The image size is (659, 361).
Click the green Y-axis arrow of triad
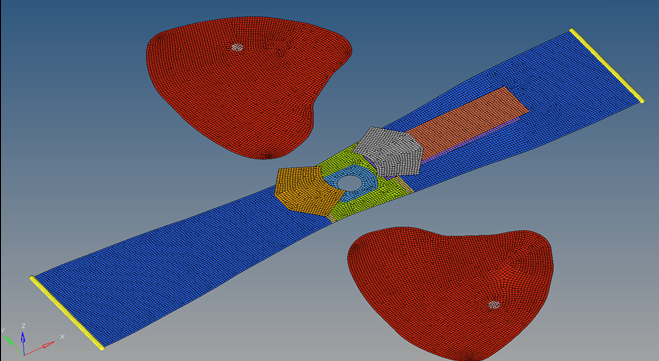(x=13, y=345)
